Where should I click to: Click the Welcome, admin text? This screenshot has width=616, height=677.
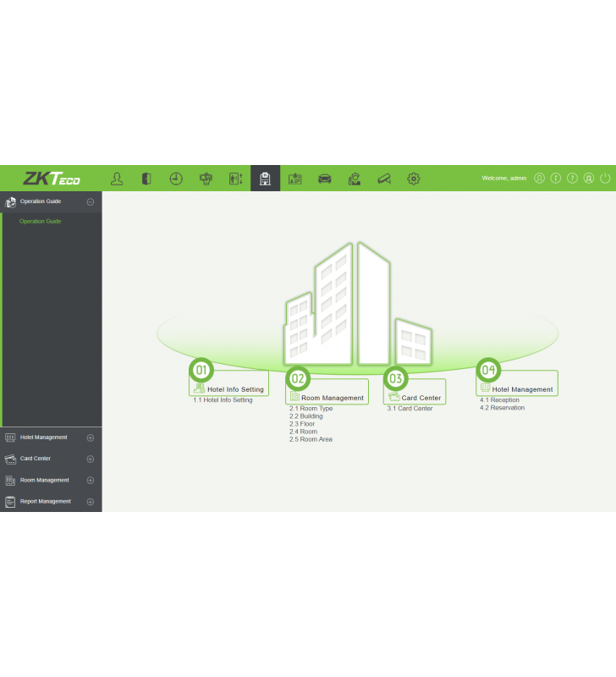[504, 178]
